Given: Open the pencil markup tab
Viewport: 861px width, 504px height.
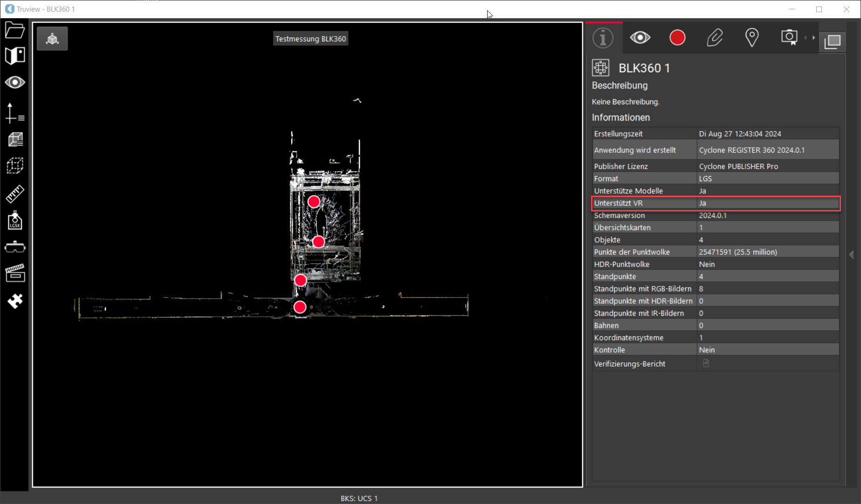Looking at the screenshot, I should [715, 37].
